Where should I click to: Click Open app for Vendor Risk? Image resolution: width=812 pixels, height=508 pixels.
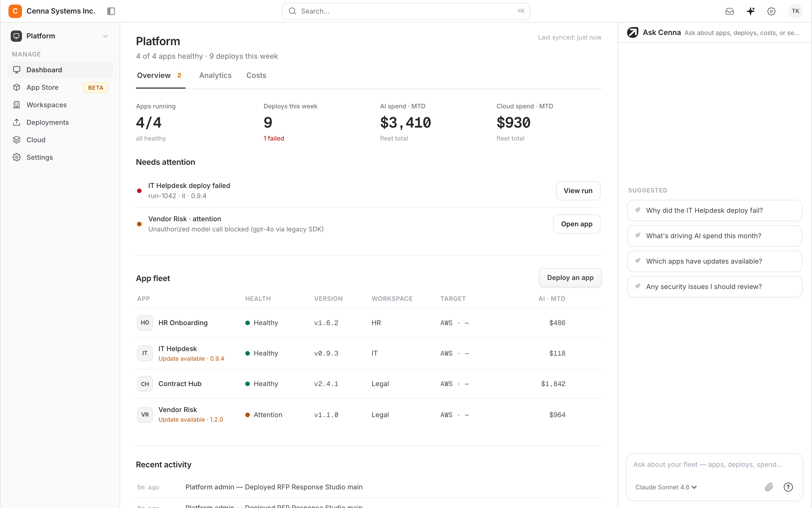click(577, 224)
